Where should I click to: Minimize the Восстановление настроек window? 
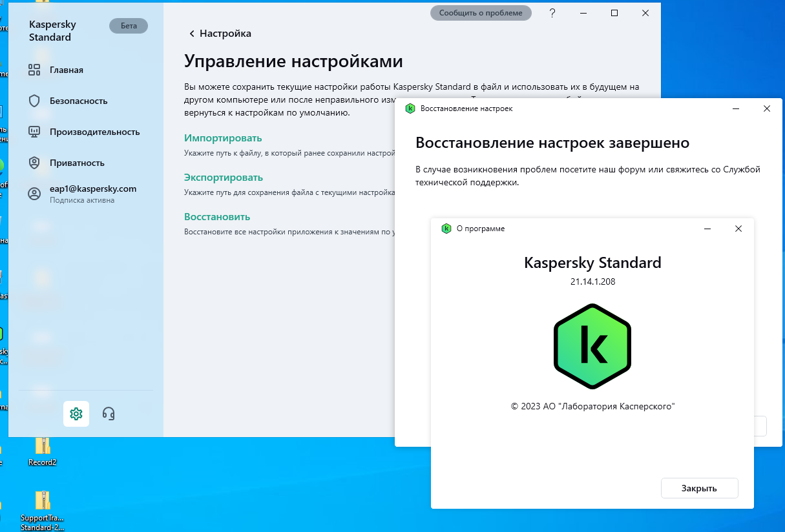[x=737, y=108]
